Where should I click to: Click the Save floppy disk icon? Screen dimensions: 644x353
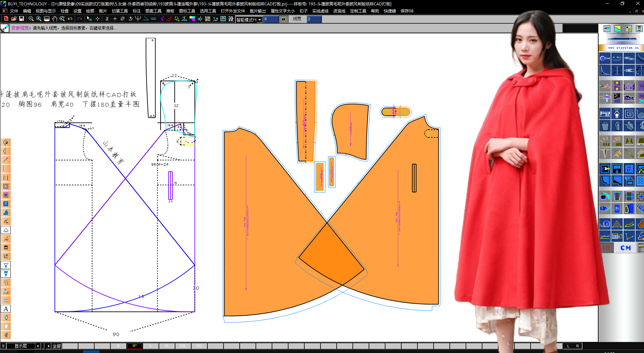coord(22,19)
